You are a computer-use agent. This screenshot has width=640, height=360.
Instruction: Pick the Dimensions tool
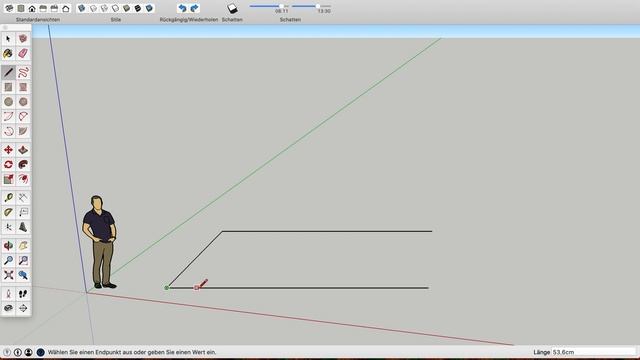23,198
